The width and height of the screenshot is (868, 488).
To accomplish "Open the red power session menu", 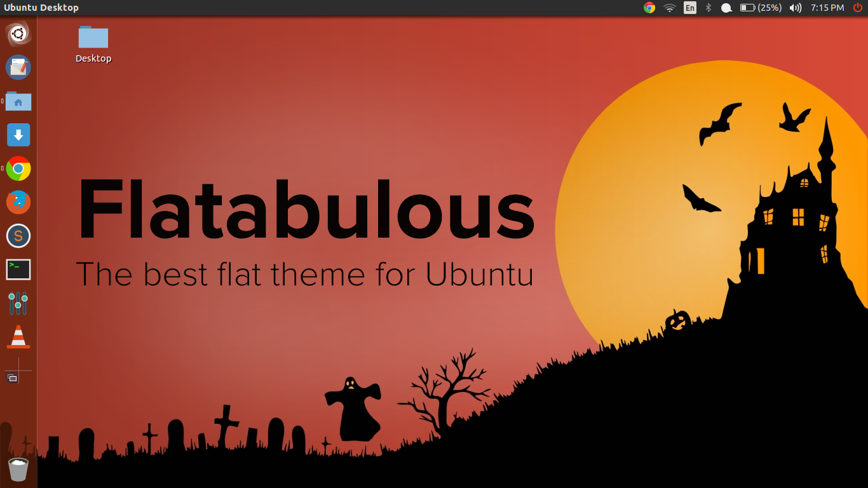I will pyautogui.click(x=857, y=8).
